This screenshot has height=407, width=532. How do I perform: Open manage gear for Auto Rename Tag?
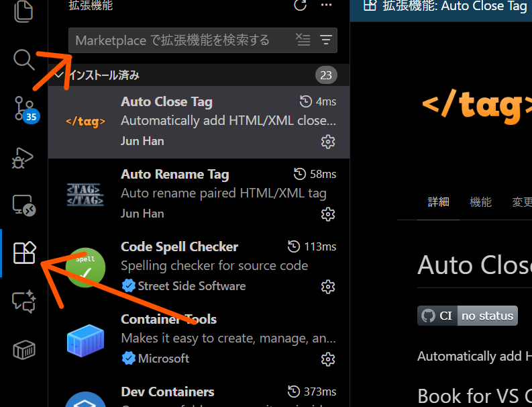[x=328, y=214]
